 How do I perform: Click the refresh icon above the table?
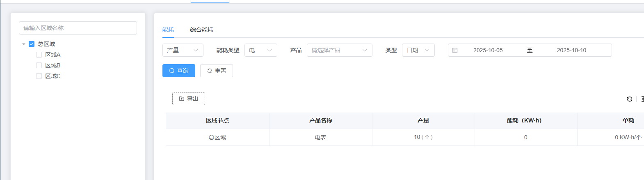pyautogui.click(x=629, y=99)
